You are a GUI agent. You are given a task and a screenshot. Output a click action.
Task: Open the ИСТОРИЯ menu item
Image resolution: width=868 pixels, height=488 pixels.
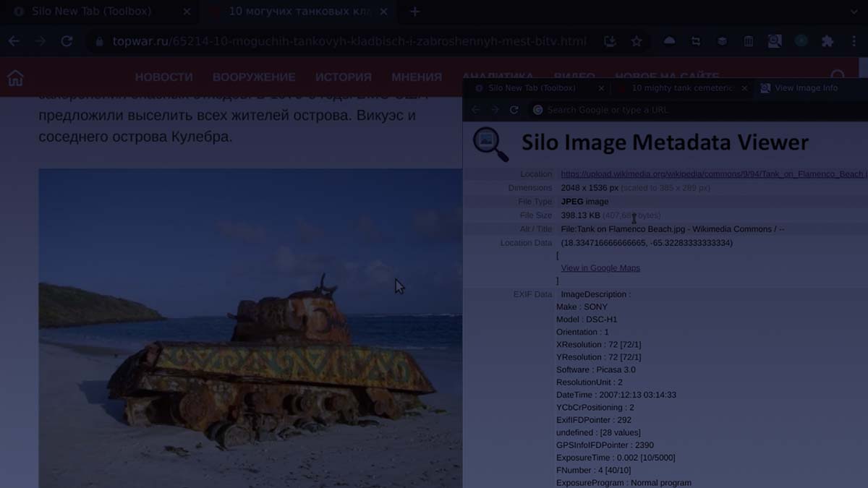(344, 77)
